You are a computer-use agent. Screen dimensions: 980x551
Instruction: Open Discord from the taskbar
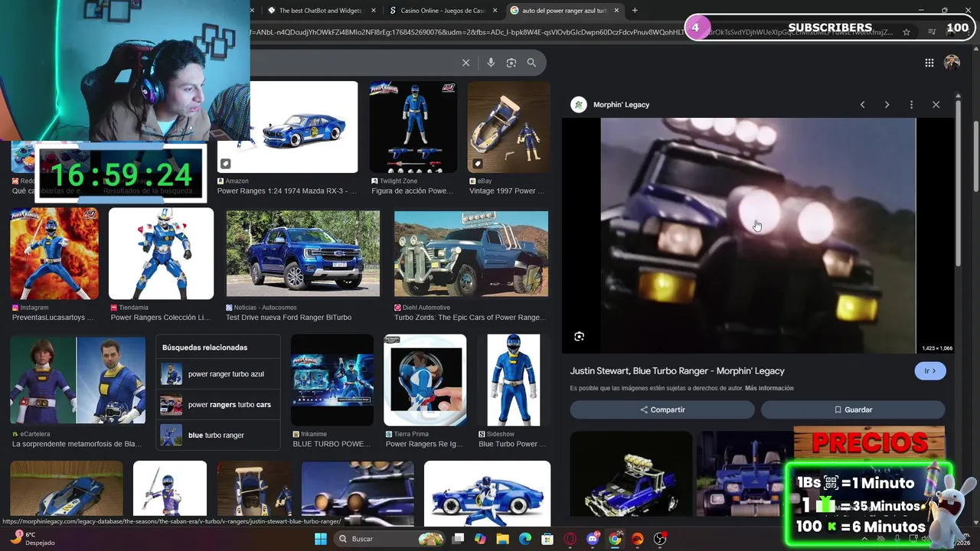[593, 539]
